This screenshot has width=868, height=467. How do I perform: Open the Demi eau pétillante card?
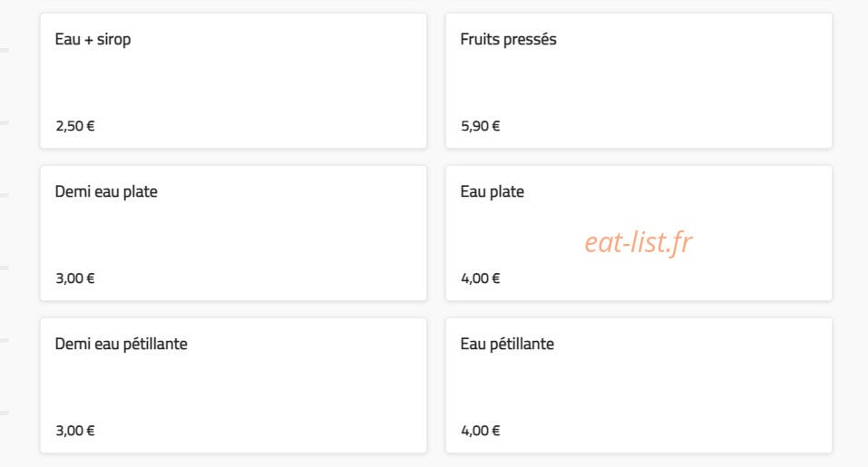click(233, 385)
